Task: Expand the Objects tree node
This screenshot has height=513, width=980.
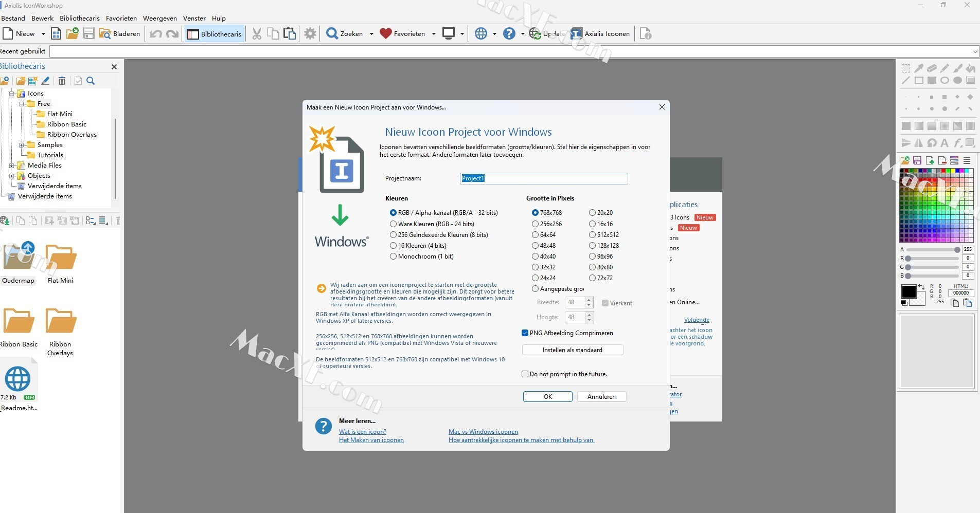Action: (12, 176)
